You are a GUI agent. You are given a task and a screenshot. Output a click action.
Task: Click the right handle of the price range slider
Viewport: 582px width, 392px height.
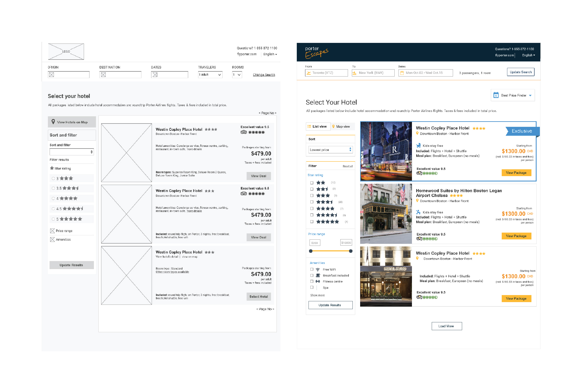pyautogui.click(x=351, y=251)
